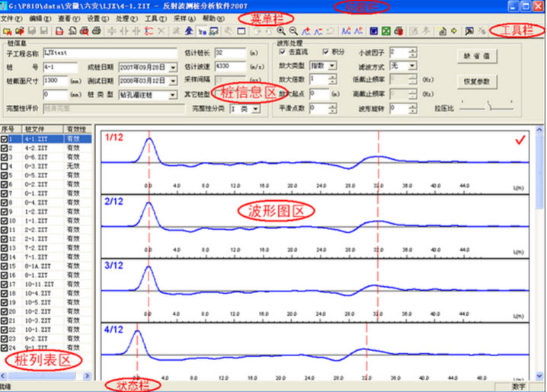Open the 处理 (Process) menu

click(126, 18)
